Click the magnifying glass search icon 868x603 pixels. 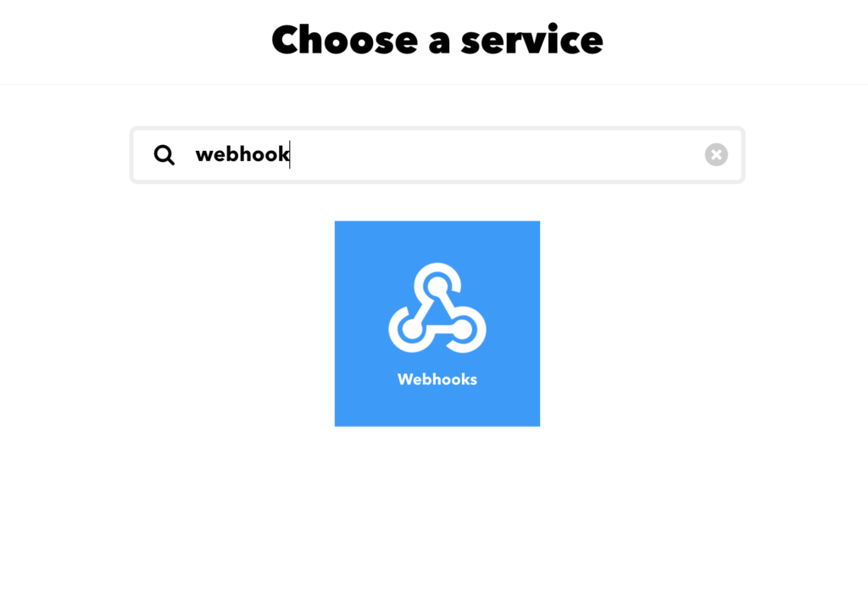pyautogui.click(x=164, y=155)
